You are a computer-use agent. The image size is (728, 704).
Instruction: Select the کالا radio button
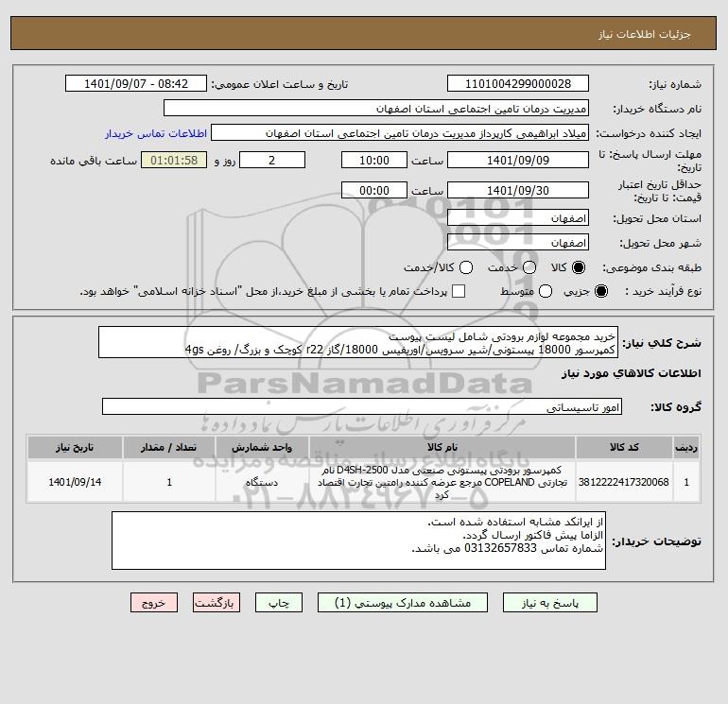(579, 267)
